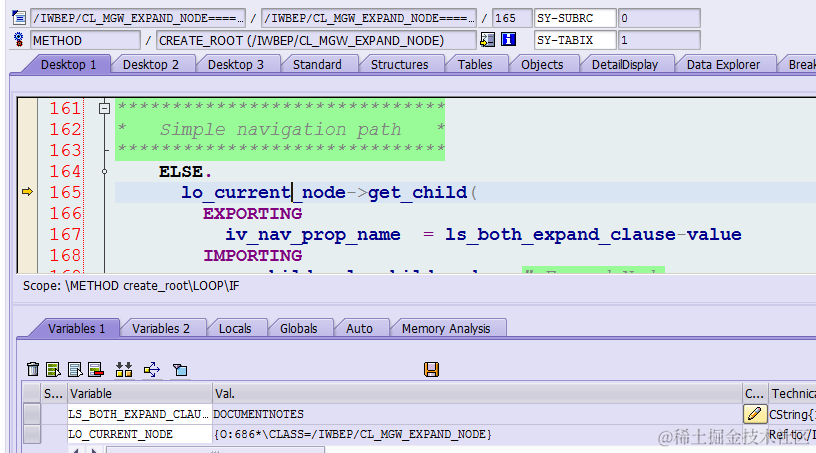Screen dimensions: 816x453
Task: Click the METHOD event type field
Action: coord(85,40)
